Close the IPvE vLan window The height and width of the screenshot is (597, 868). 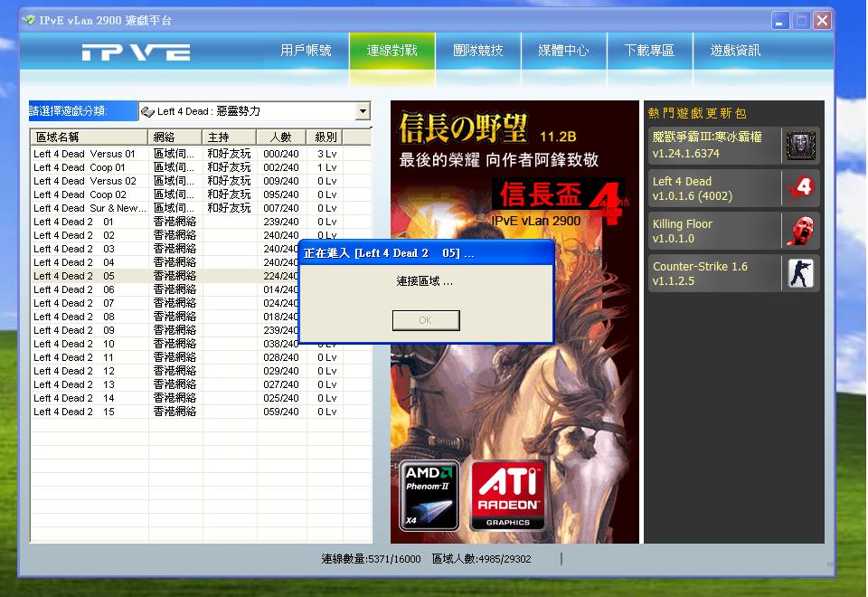click(x=822, y=21)
